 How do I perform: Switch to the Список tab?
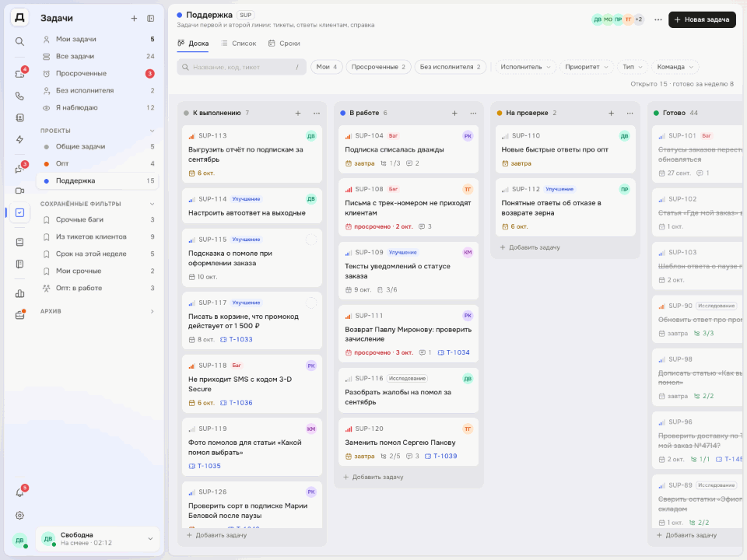coord(239,44)
